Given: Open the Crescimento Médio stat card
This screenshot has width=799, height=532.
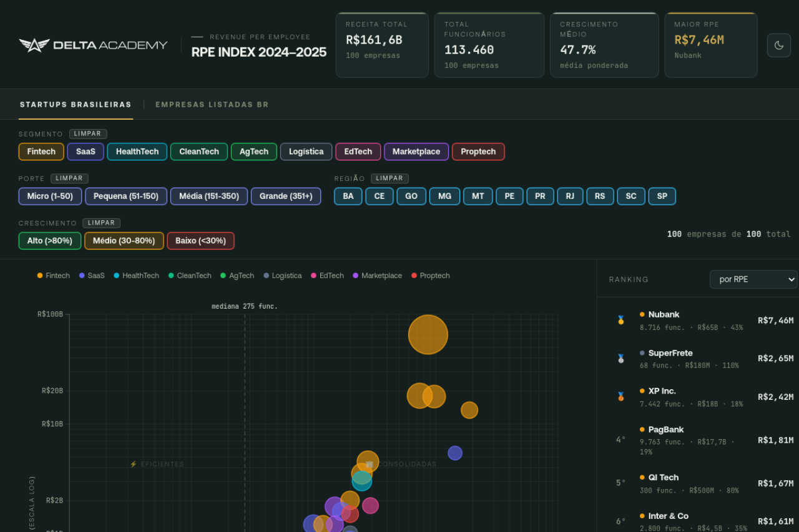Looking at the screenshot, I should coord(604,45).
